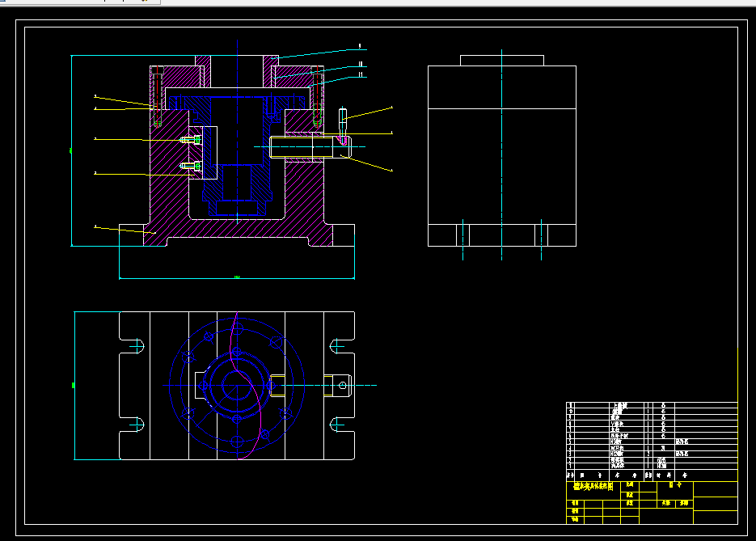This screenshot has width=756, height=541.
Task: Select the topmost row of the parts list
Action: [x=652, y=405]
